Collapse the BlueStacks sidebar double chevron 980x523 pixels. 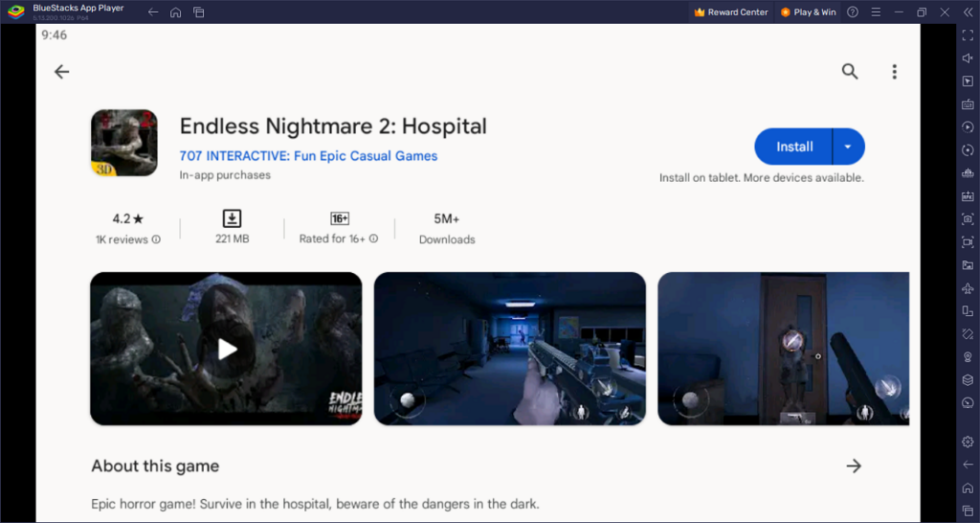coord(969,11)
